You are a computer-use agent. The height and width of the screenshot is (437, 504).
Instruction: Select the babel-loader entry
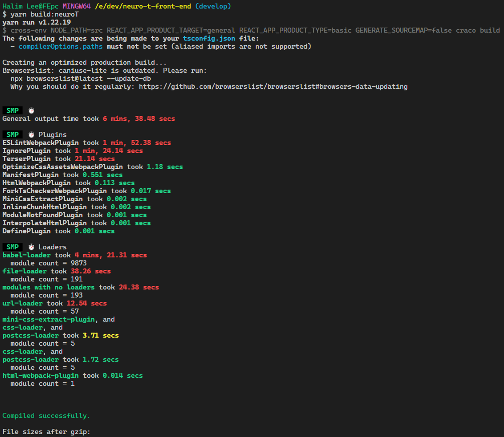26,255
